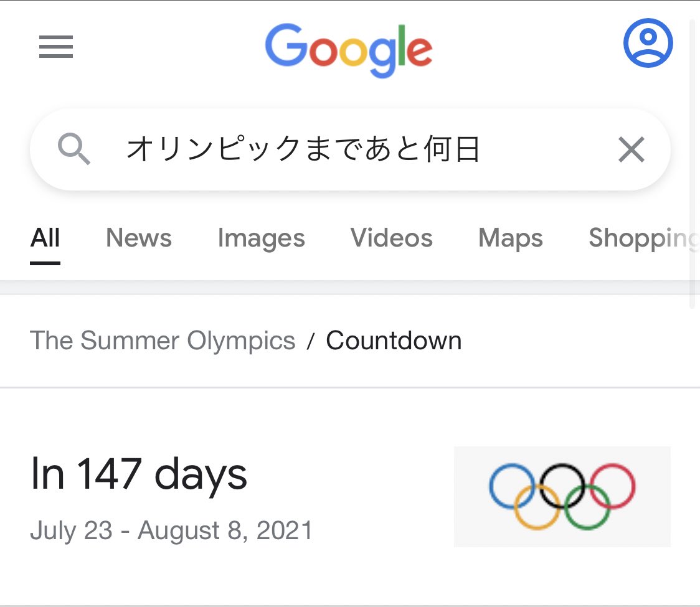This screenshot has width=700, height=607.
Task: Click the Google account profile icon
Action: (x=648, y=42)
